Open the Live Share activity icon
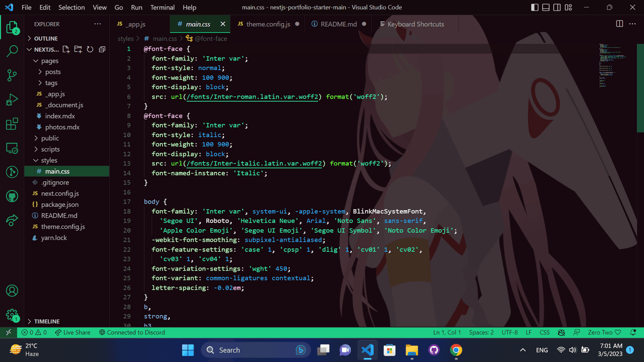Viewport: 644px width, 362px height. (12, 220)
